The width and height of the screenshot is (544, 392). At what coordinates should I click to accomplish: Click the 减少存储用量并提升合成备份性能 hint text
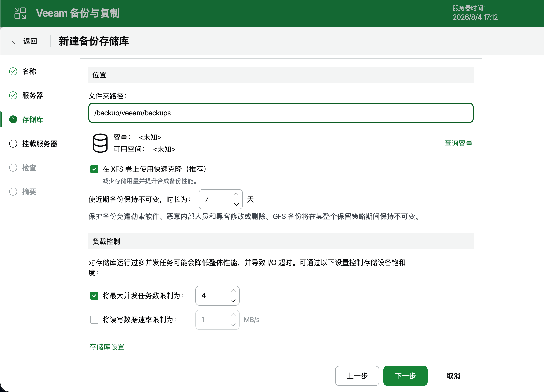click(x=150, y=181)
